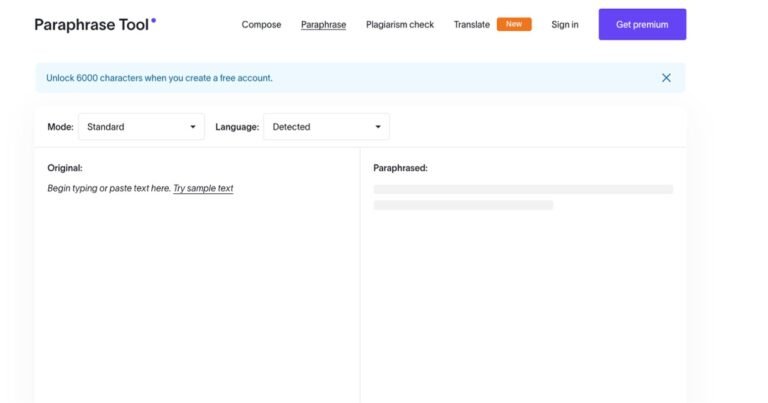Open the Language dropdown arrow
The image size is (768, 403).
click(x=378, y=127)
